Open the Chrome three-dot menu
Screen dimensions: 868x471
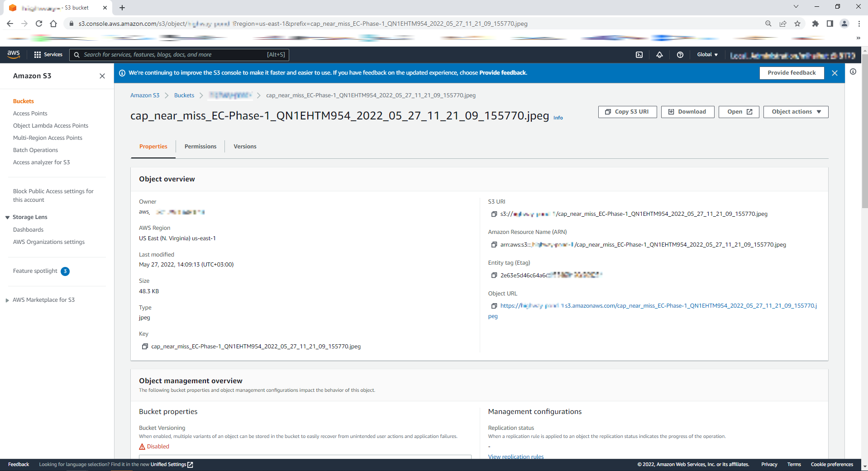(x=859, y=24)
